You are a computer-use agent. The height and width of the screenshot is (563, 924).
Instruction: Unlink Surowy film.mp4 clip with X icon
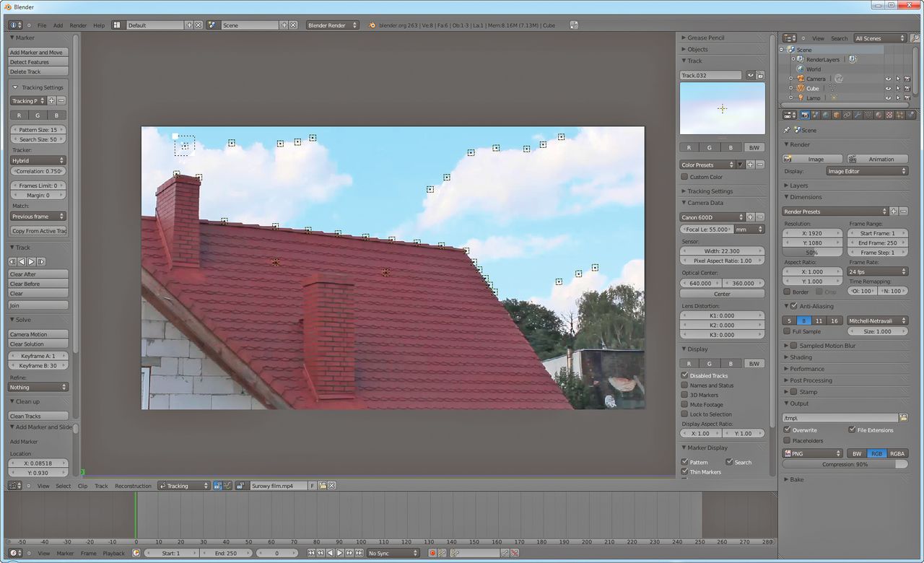(332, 486)
